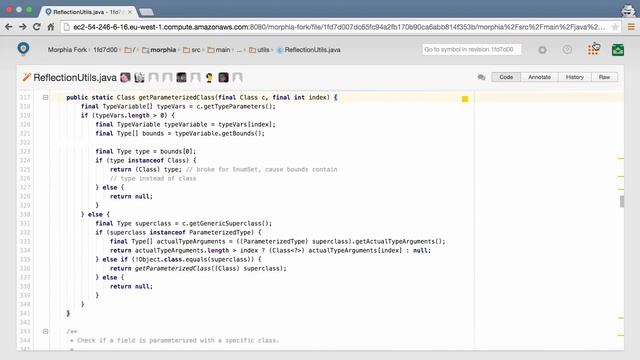Collapse the Javadoc fold at line 343
The image size is (640, 360).
coord(45,331)
